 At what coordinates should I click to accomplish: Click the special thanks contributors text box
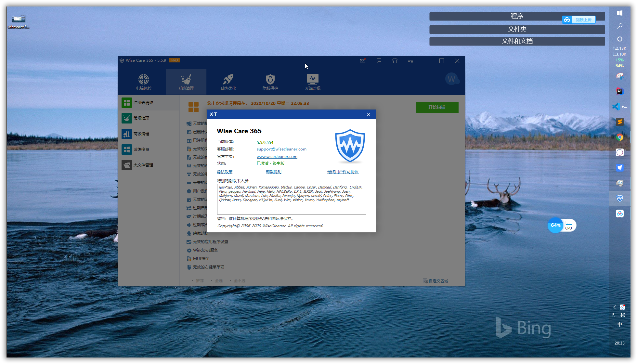click(292, 199)
